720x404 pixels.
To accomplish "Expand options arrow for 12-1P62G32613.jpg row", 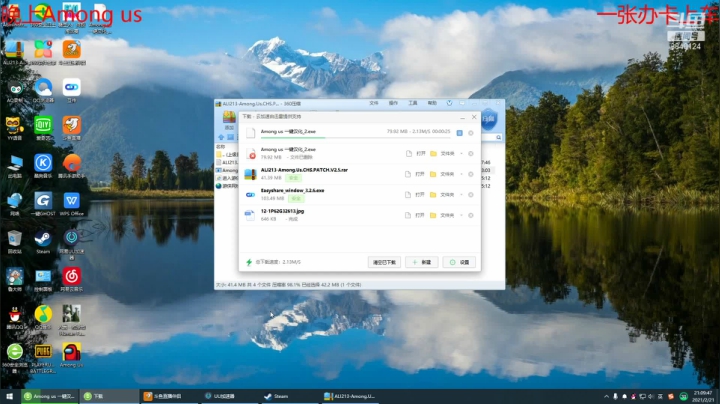I will [461, 215].
